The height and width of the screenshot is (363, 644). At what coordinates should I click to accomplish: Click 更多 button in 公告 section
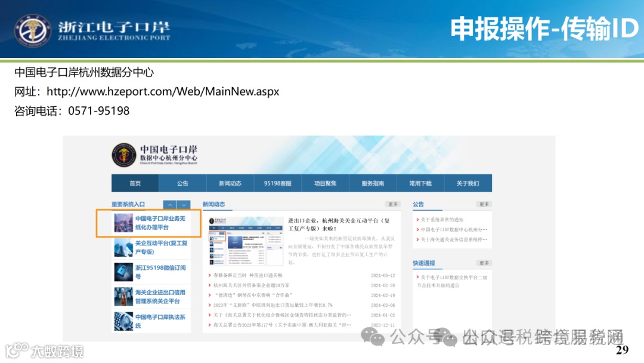click(x=484, y=204)
